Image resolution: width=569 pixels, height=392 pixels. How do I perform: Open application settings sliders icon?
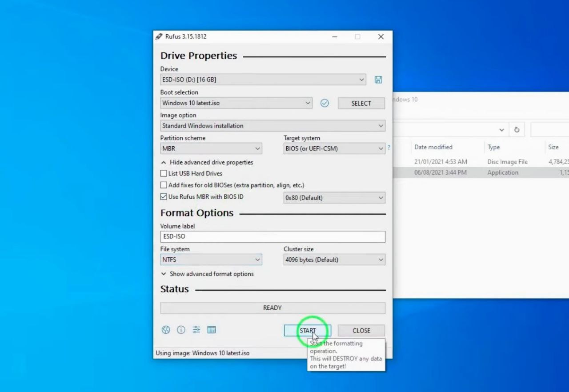click(196, 330)
